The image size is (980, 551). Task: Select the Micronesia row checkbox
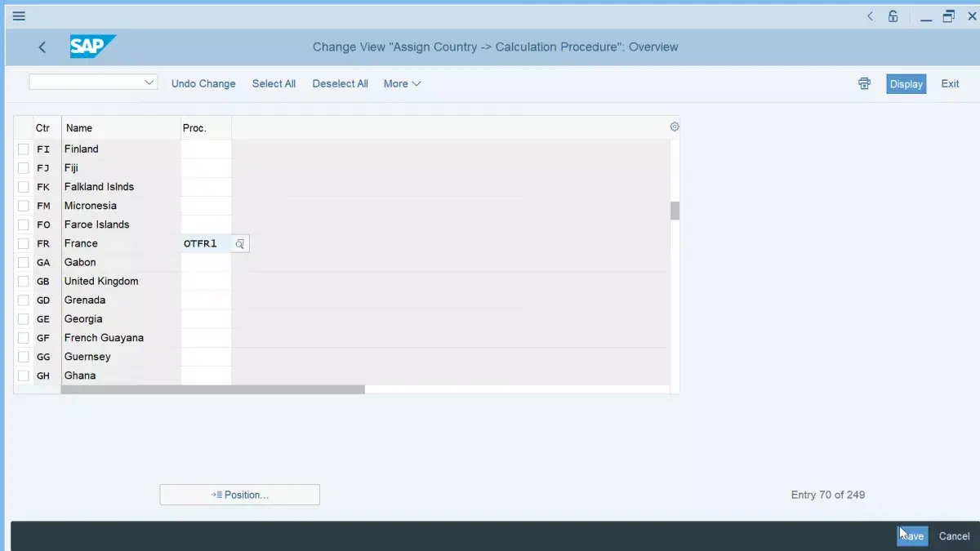click(x=23, y=206)
